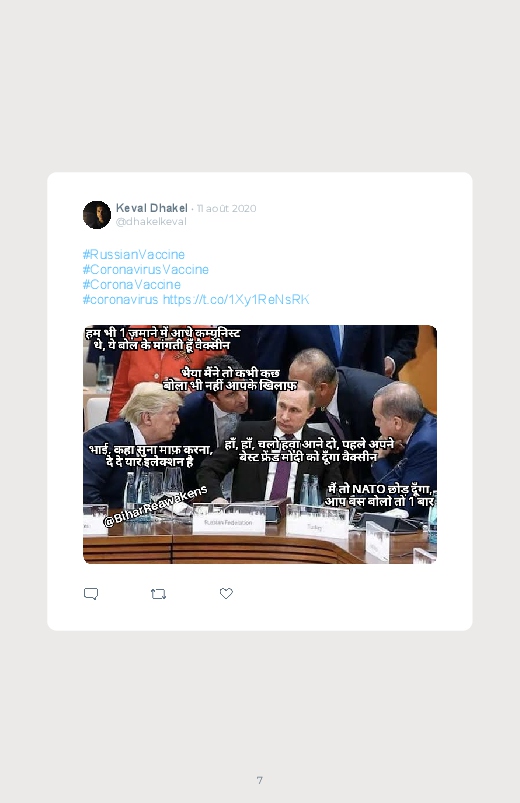Viewport: 520px width, 803px height.
Task: Open the @dhakelkeval handle
Action: [x=151, y=222]
